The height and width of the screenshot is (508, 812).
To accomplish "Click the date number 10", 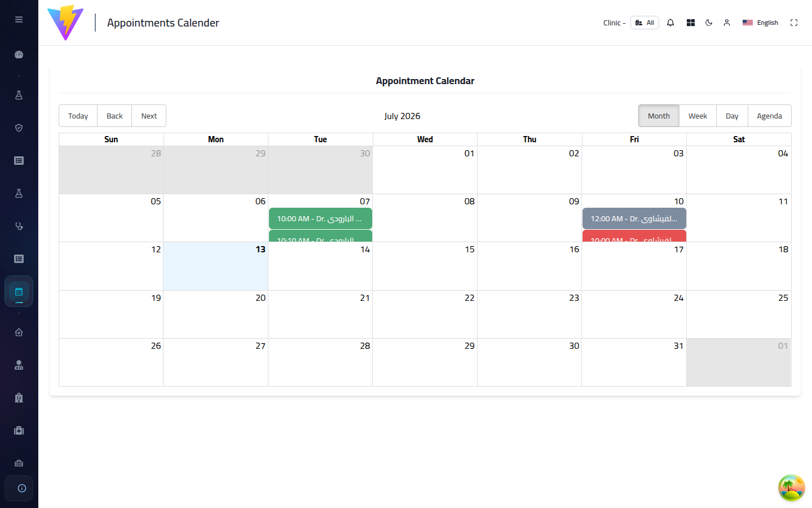I will 679,202.
